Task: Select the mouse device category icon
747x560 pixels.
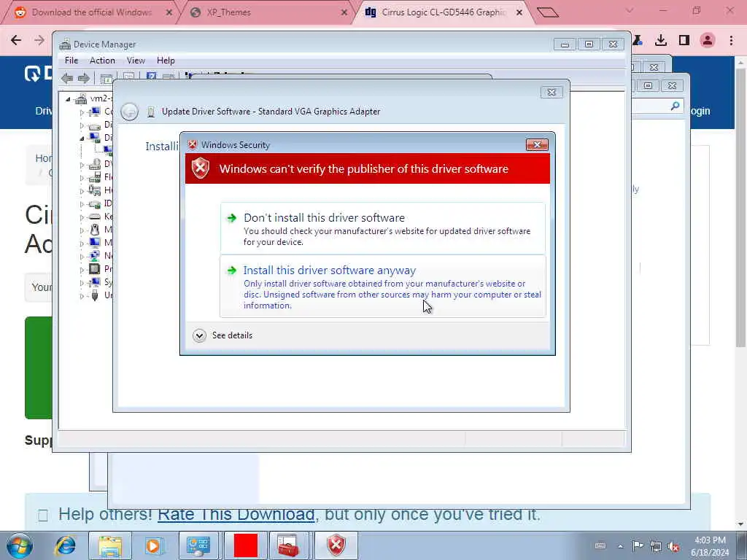Action: click(95, 230)
